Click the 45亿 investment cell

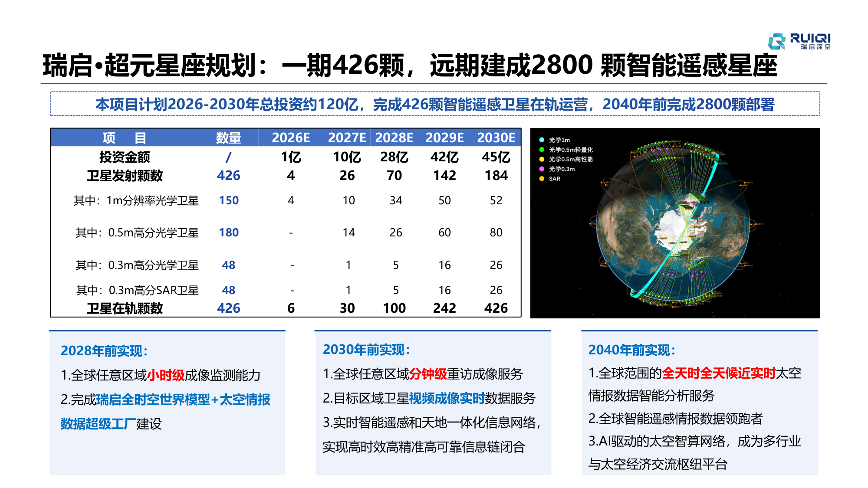[x=496, y=157]
